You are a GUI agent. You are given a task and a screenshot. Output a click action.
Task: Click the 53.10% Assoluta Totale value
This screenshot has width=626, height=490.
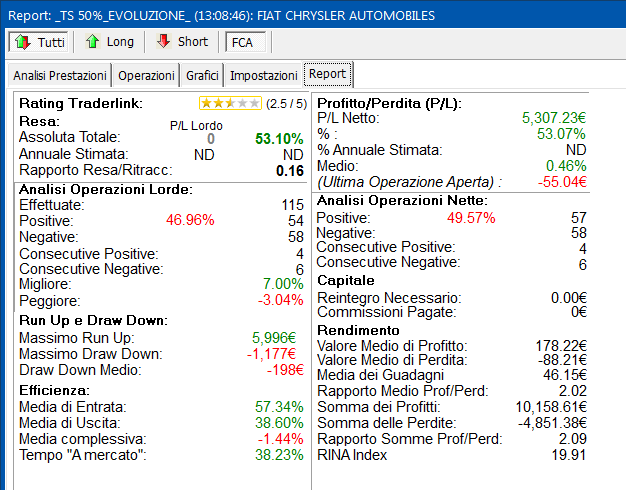(279, 139)
